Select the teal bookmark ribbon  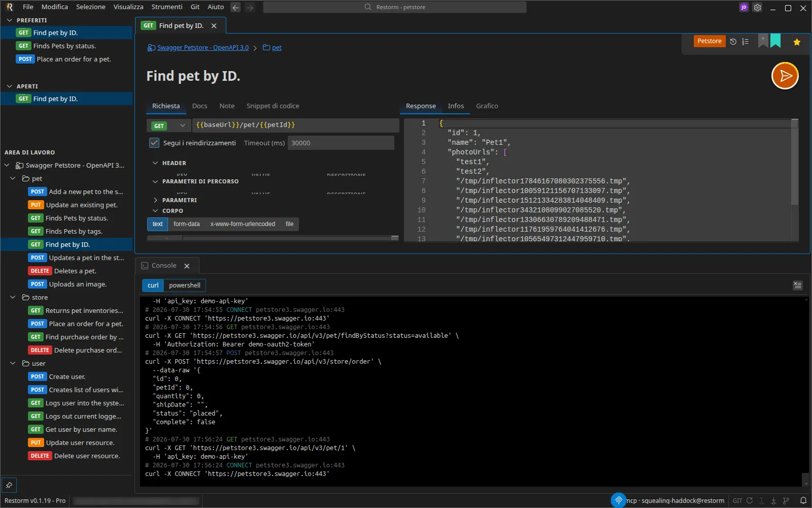(775, 41)
